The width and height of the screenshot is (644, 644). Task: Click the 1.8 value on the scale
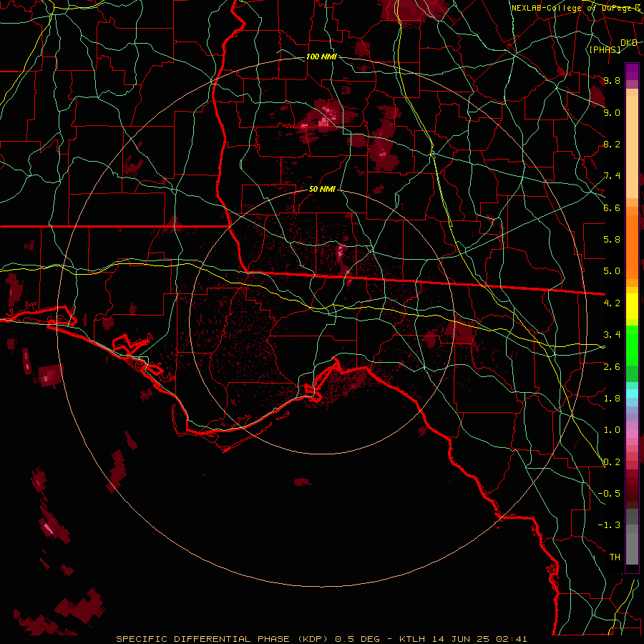pos(612,399)
